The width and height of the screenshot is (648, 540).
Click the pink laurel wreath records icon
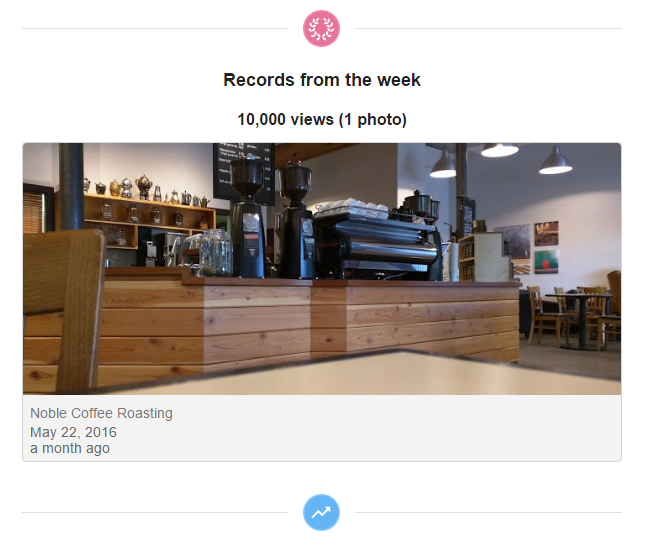(x=322, y=29)
